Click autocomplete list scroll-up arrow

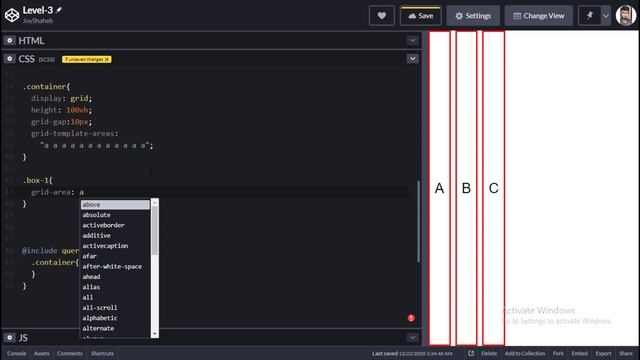(x=155, y=202)
